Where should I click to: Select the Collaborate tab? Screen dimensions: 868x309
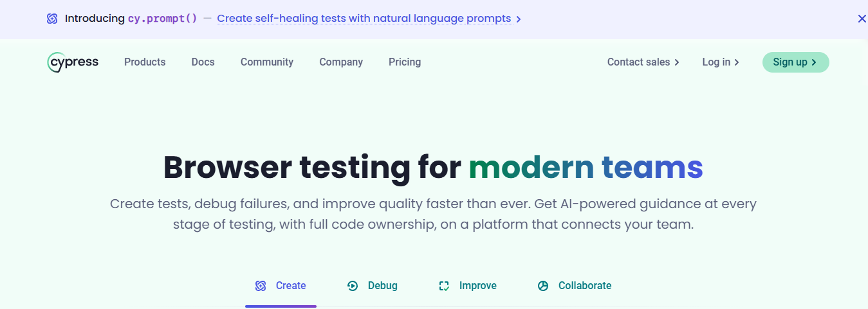[x=584, y=286]
